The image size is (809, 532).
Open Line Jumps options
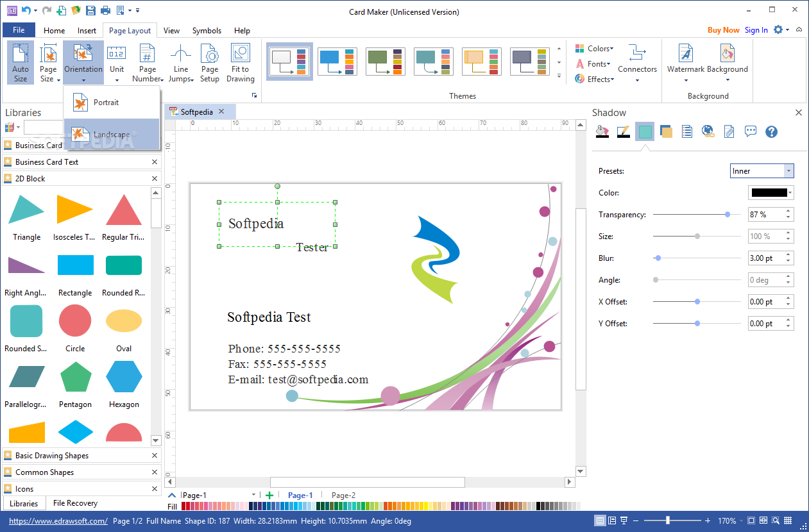click(x=181, y=63)
